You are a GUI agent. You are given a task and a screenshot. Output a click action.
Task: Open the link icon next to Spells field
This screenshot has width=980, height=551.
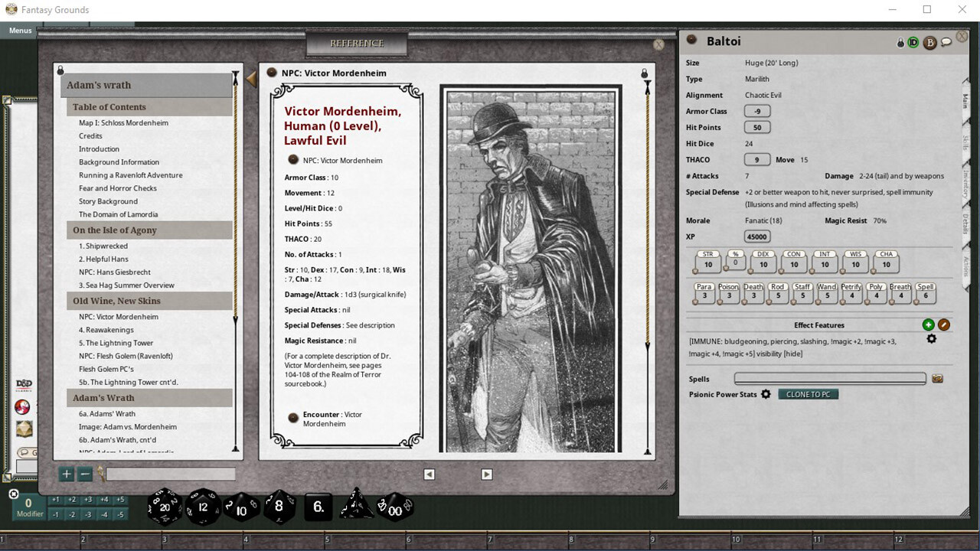click(937, 377)
